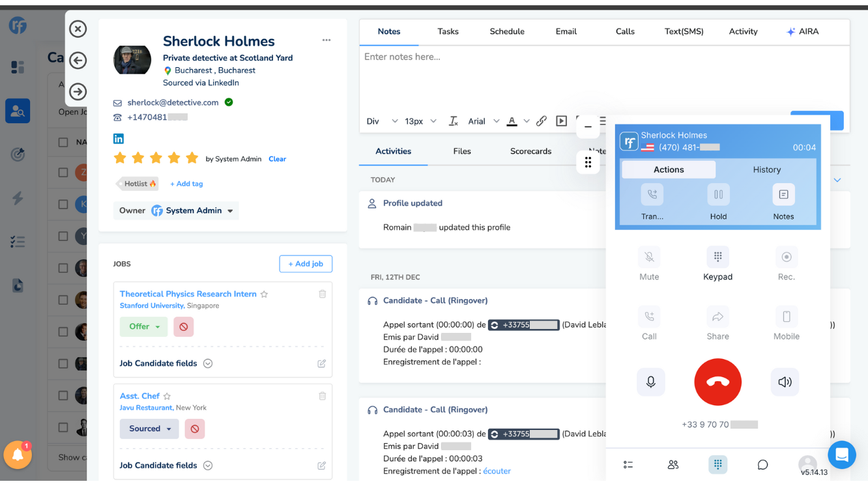
Task: Switch to the Text(SMS) tab
Action: [x=684, y=31]
